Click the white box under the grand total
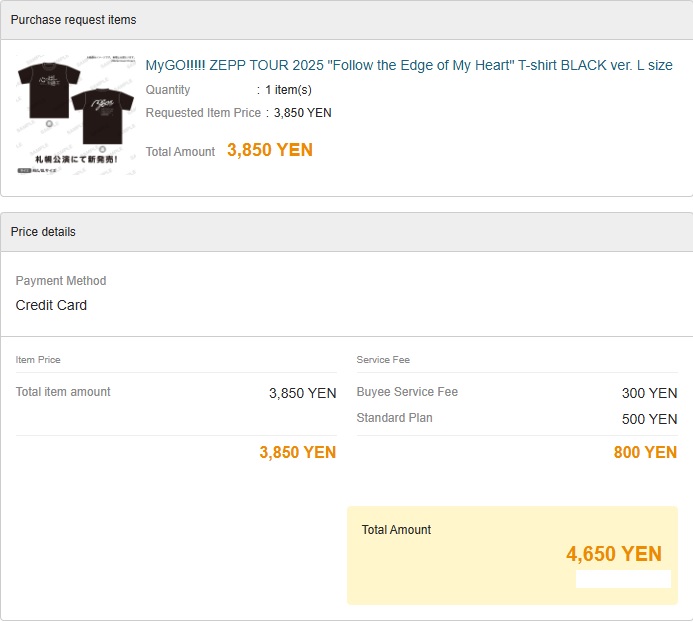Image resolution: width=693 pixels, height=622 pixels. [623, 579]
